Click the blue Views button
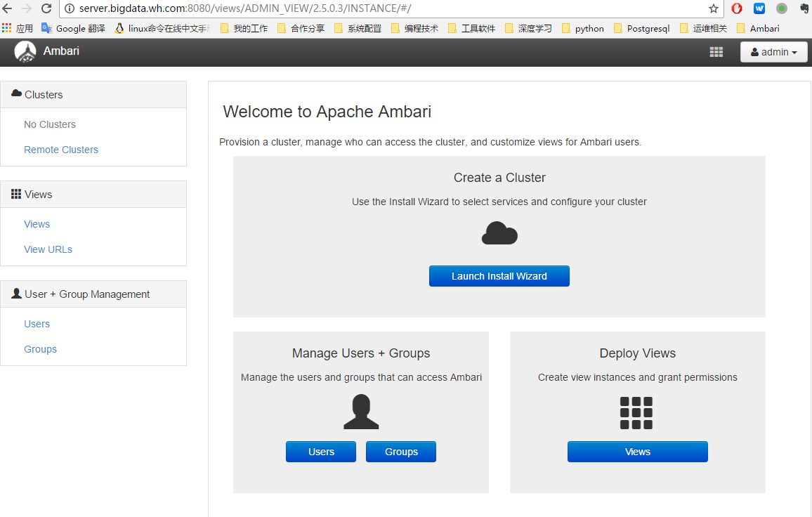 click(x=638, y=452)
